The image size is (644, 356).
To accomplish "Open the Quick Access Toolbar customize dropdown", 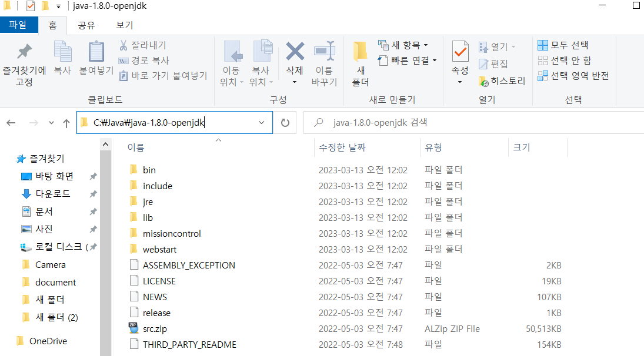I will click(58, 6).
